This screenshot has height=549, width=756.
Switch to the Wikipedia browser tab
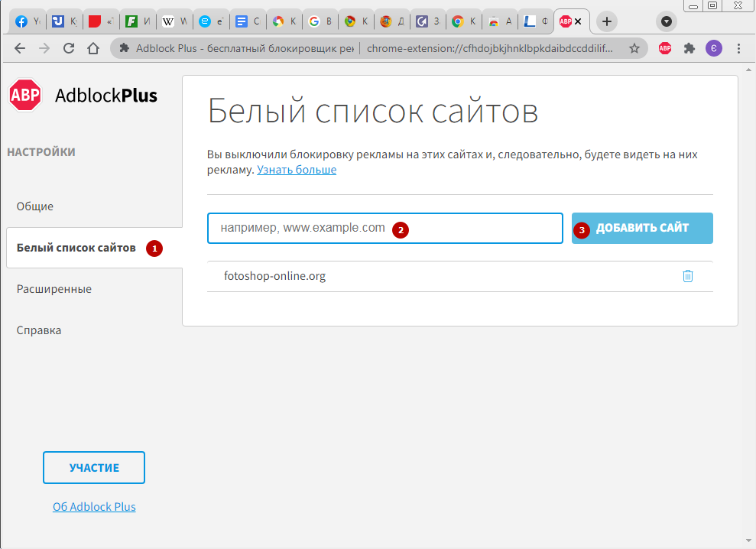point(174,21)
